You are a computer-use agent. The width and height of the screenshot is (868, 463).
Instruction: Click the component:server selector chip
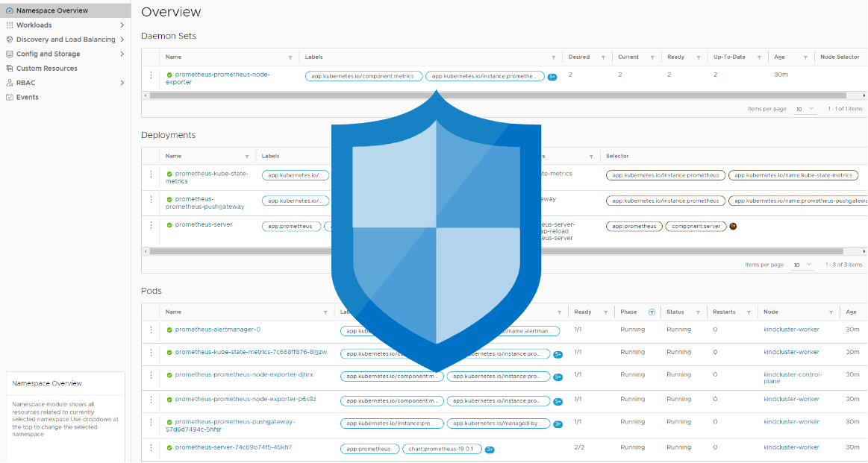(x=696, y=226)
